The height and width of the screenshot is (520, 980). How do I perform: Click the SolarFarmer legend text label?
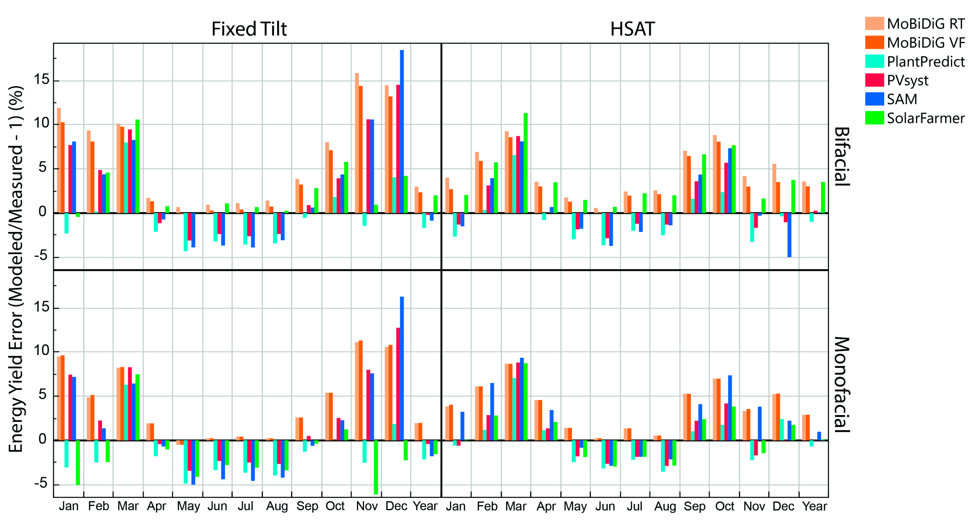pyautogui.click(x=926, y=118)
